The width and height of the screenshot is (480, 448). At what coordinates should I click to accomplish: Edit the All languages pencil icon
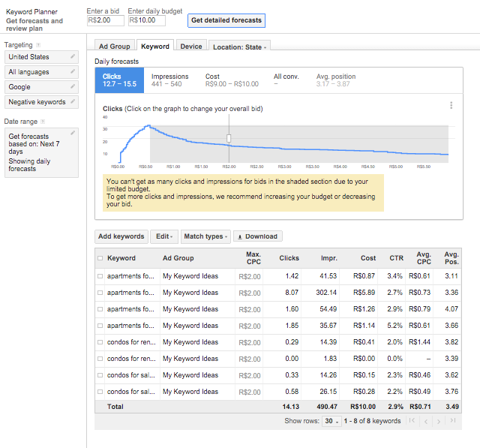click(73, 71)
